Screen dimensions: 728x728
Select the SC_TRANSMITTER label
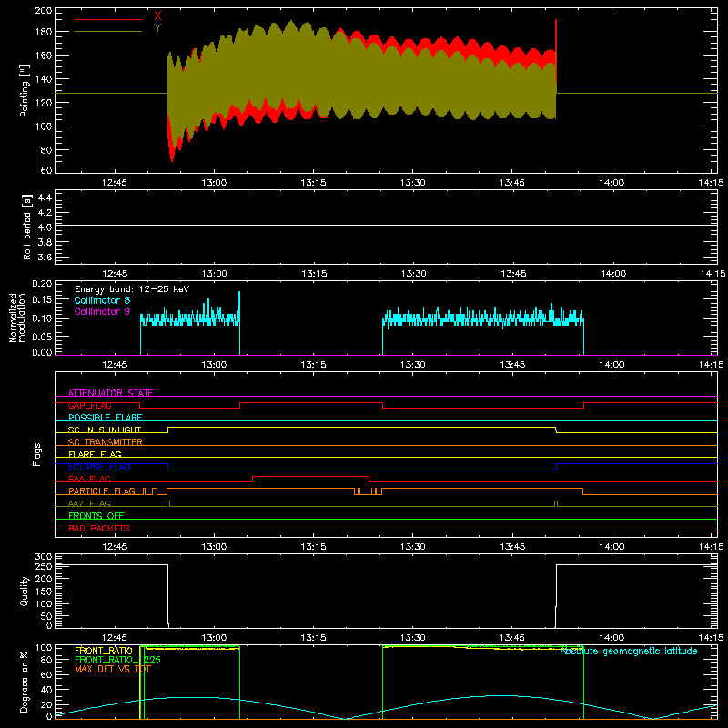coord(105,442)
